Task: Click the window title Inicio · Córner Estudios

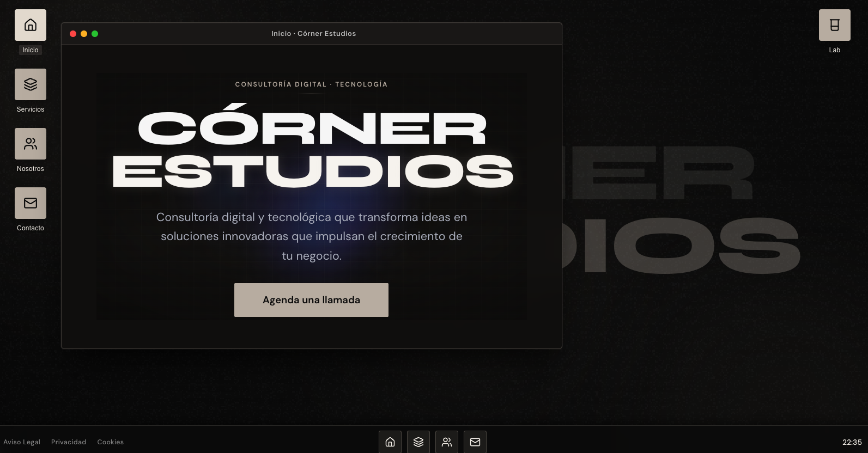Action: (314, 34)
